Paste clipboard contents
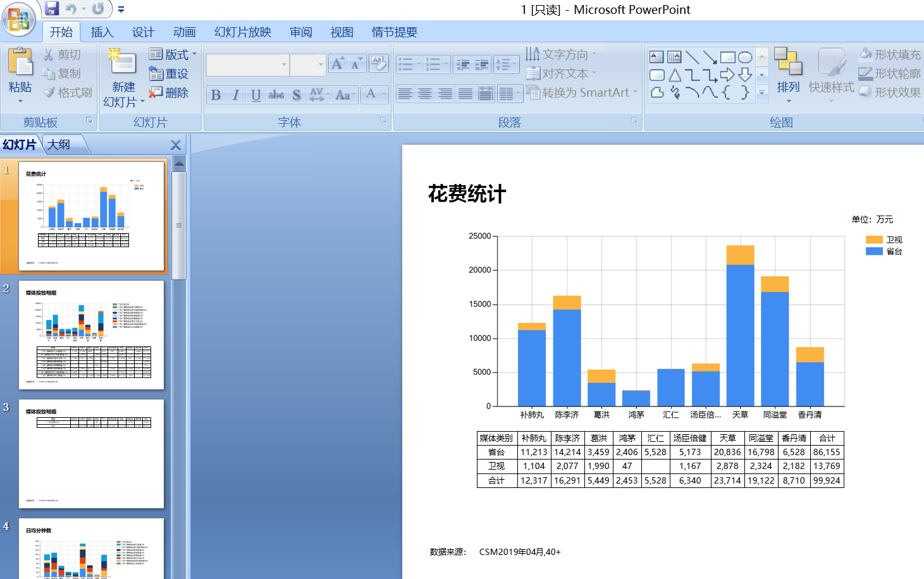The width and height of the screenshot is (924, 579). tap(20, 75)
